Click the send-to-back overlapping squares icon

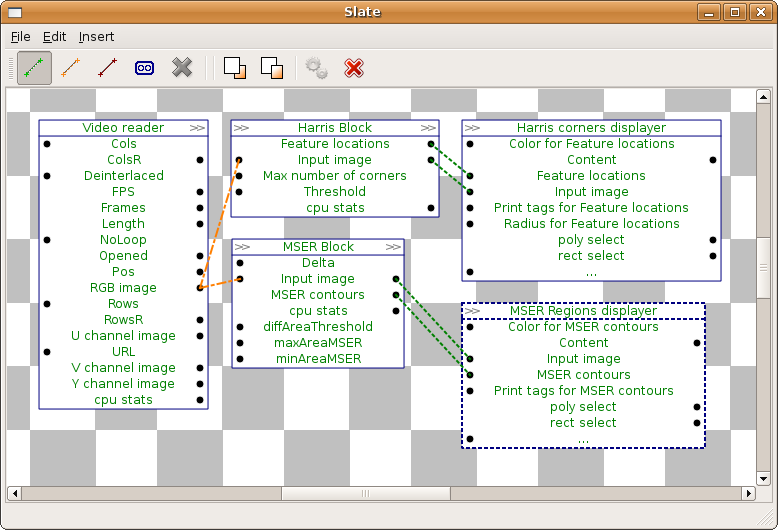tap(272, 67)
